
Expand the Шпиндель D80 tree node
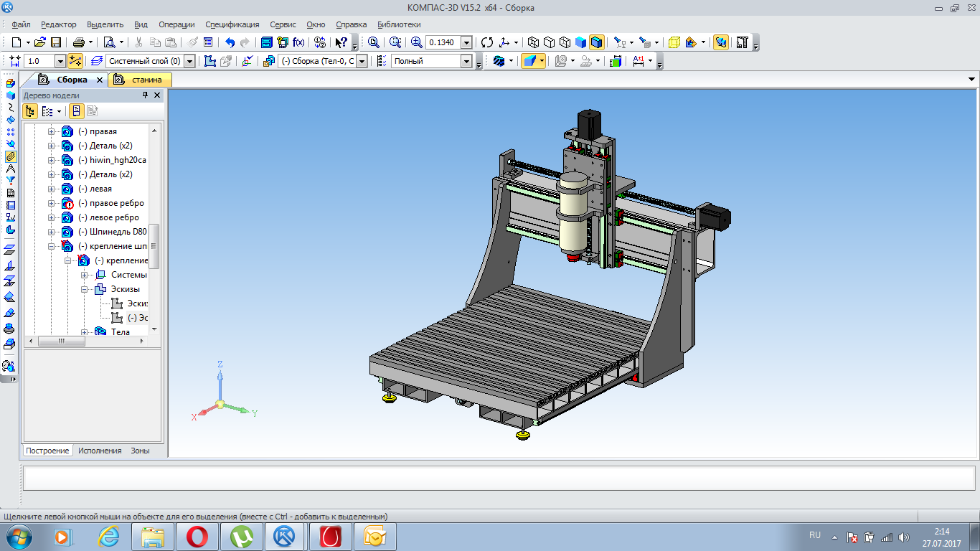(x=51, y=232)
